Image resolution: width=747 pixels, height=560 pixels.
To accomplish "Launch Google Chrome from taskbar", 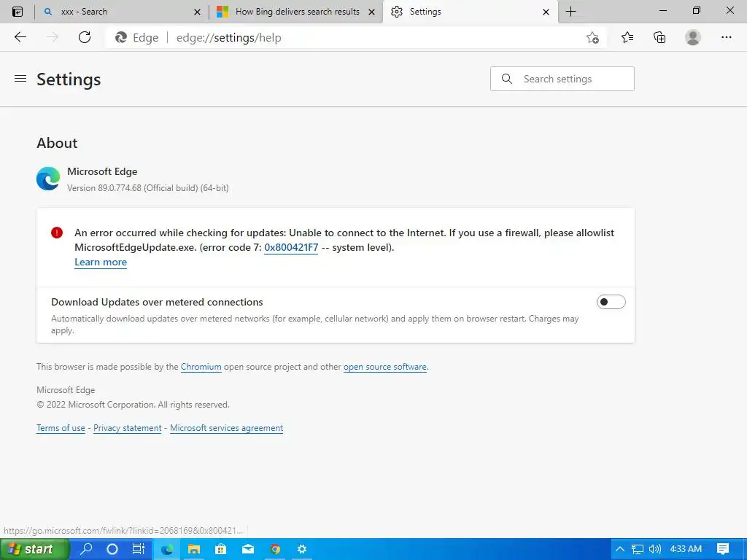I will (275, 549).
